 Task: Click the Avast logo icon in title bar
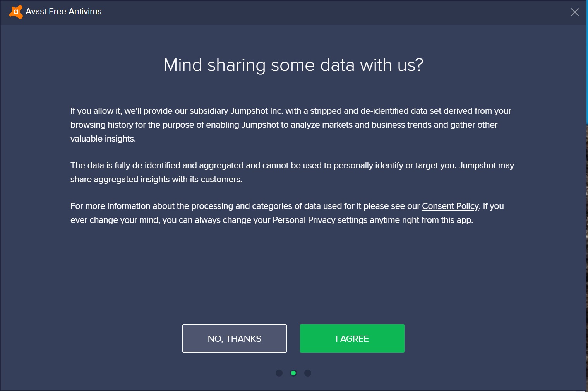point(16,12)
